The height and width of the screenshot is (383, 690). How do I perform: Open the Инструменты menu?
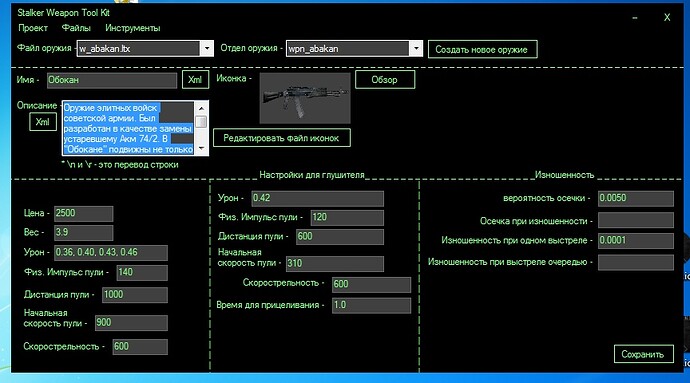point(132,28)
